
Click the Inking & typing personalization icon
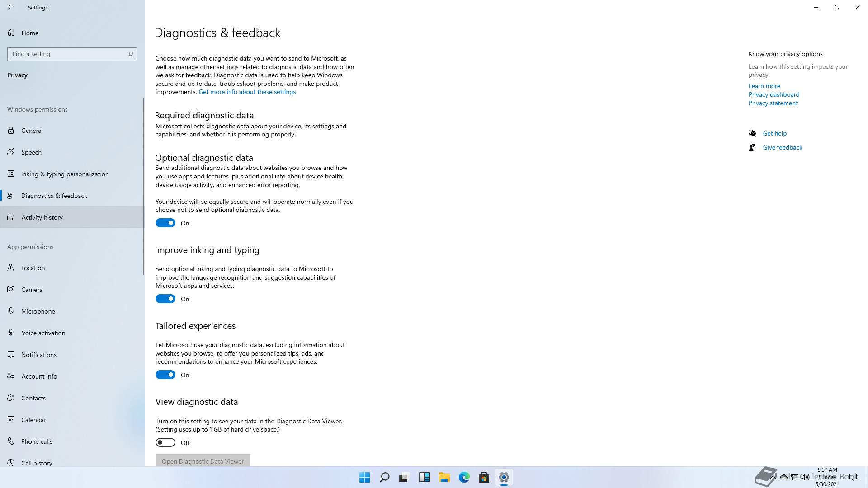tap(11, 174)
